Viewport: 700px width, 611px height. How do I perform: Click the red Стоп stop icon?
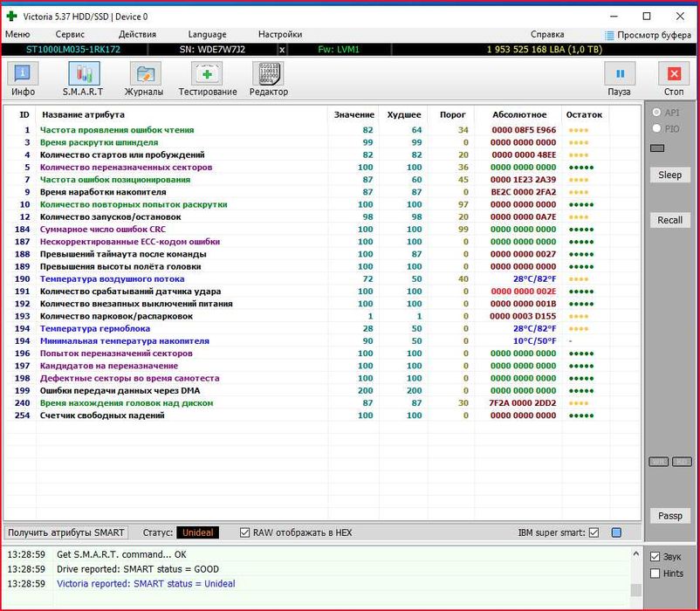674,73
